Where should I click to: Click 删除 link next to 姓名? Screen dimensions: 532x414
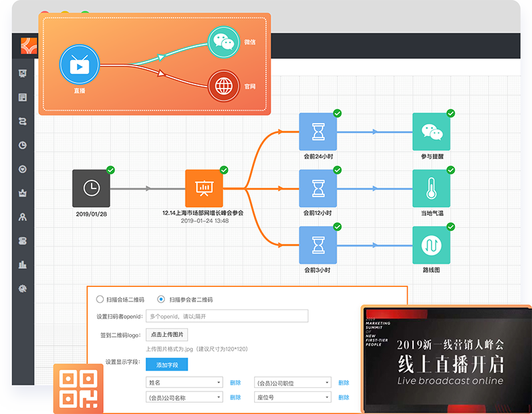tap(235, 383)
